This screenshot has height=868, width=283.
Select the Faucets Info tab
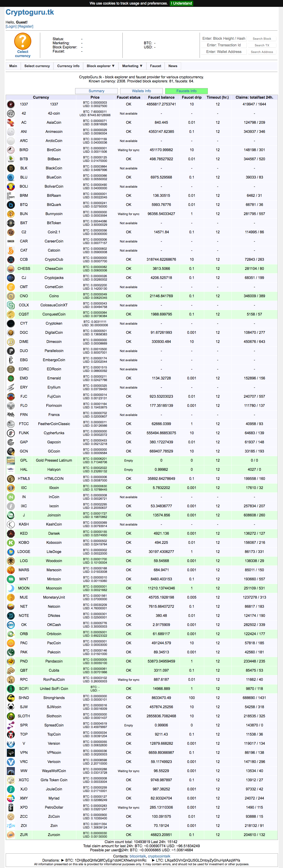click(x=186, y=91)
